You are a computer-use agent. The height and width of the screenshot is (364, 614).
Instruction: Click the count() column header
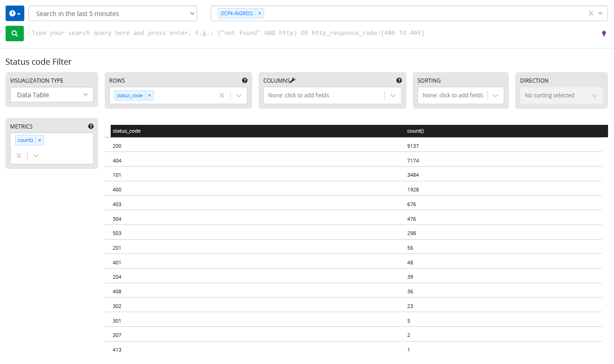click(x=415, y=131)
